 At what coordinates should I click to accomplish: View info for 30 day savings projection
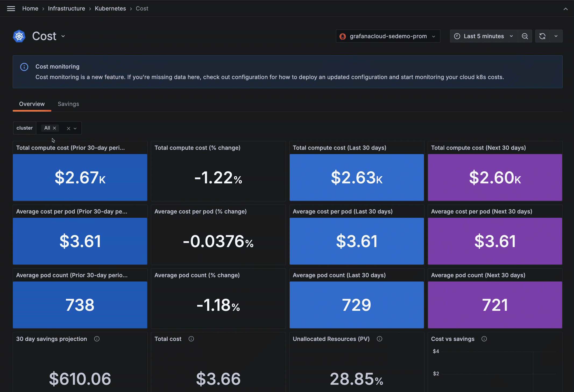click(97, 339)
